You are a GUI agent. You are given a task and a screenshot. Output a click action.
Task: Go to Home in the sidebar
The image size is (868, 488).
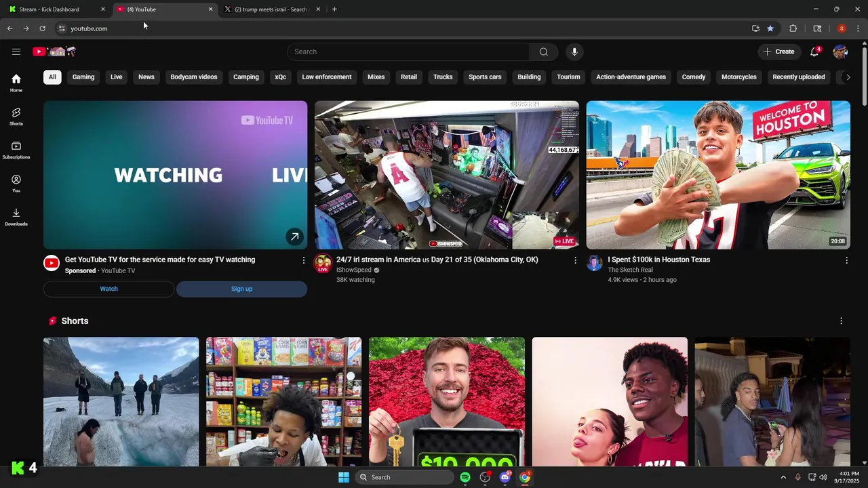pos(16,83)
